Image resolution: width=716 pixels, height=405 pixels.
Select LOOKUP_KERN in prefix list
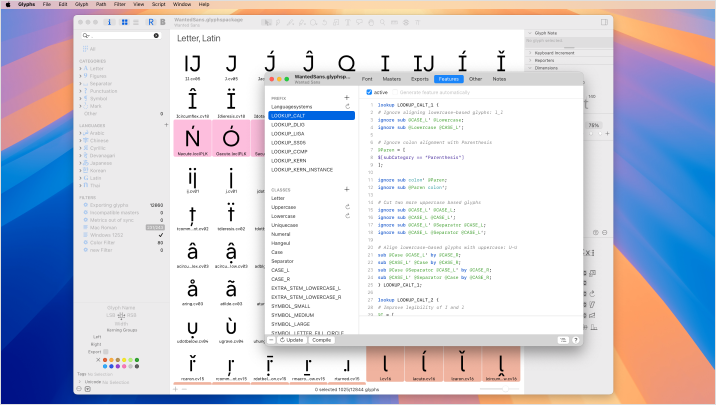pos(311,161)
